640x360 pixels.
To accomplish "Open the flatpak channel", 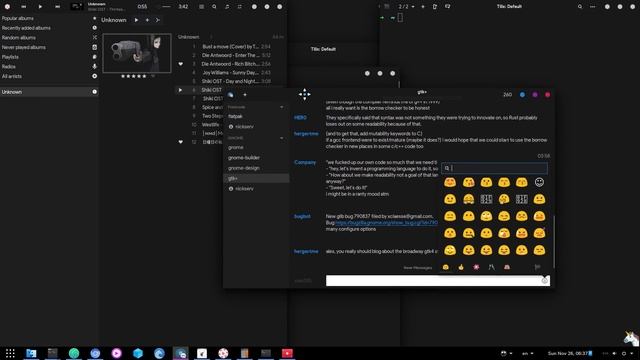I will [x=256, y=116].
